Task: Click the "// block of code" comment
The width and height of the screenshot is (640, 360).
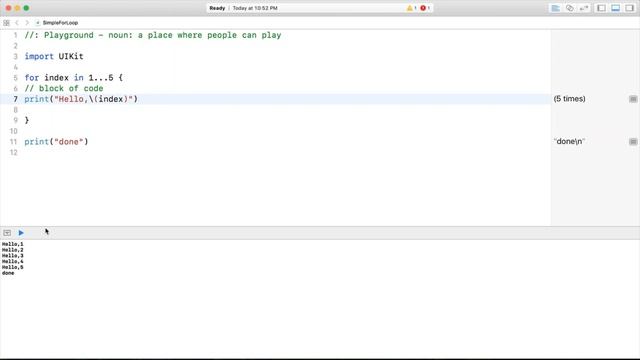Action: click(x=64, y=88)
